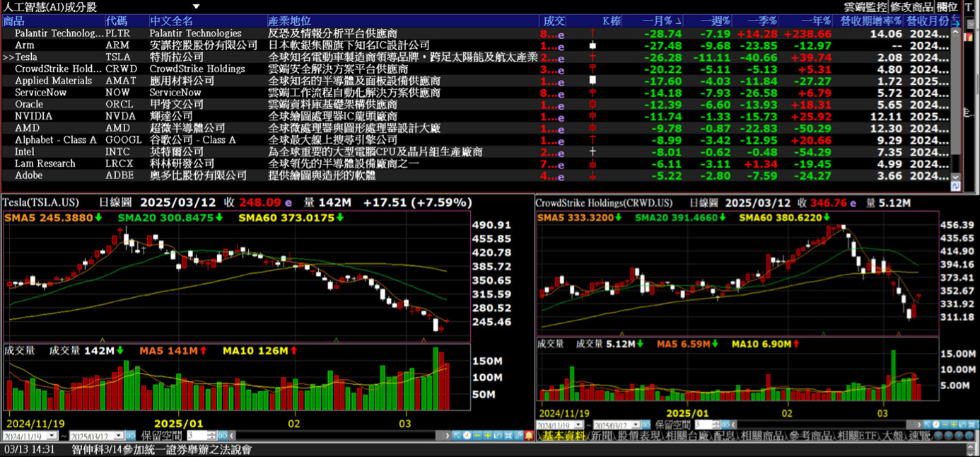Viewport: 980px width, 457px height.
Task: Click the 產業地位 column header
Action: tap(402, 21)
